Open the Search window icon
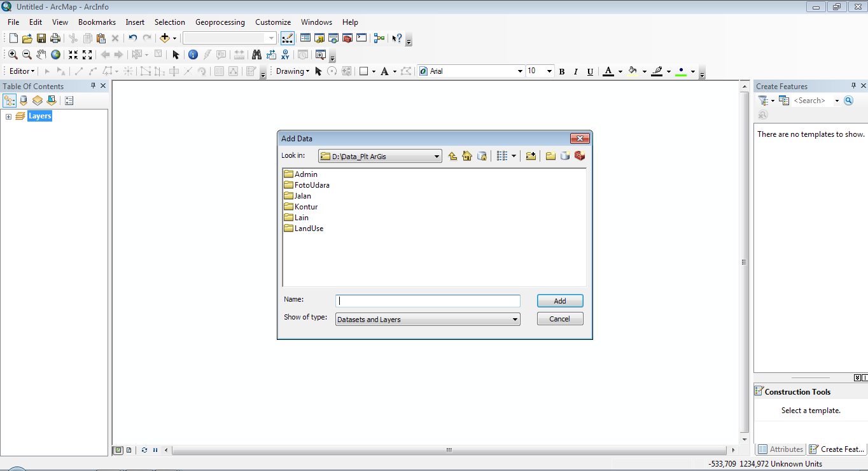Screen dimensions: 868x471 tap(333, 38)
